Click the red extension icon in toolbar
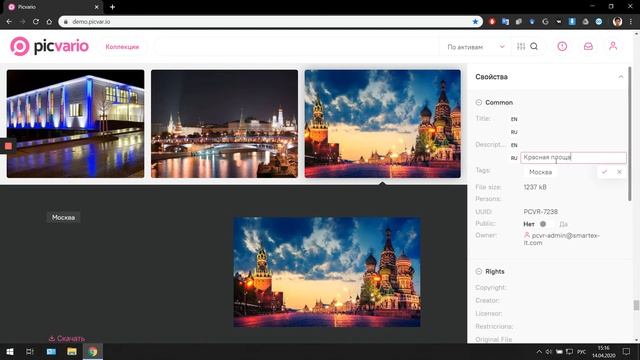 point(492,22)
